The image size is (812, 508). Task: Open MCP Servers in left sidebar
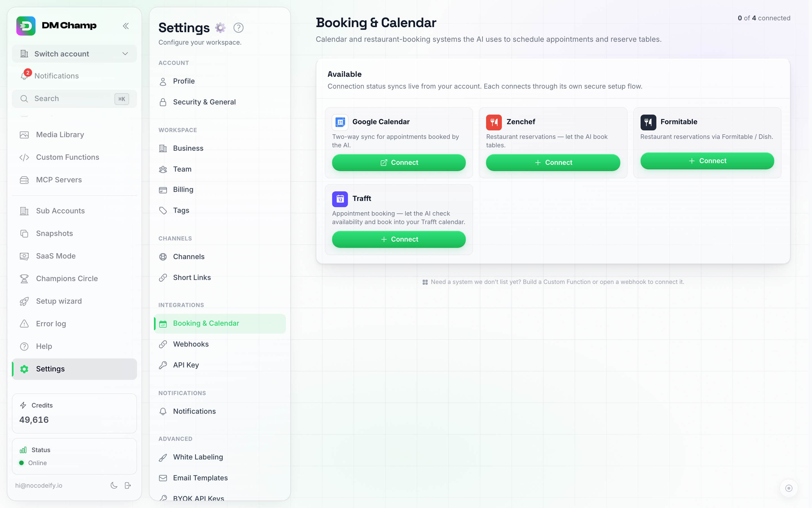pyautogui.click(x=74, y=180)
